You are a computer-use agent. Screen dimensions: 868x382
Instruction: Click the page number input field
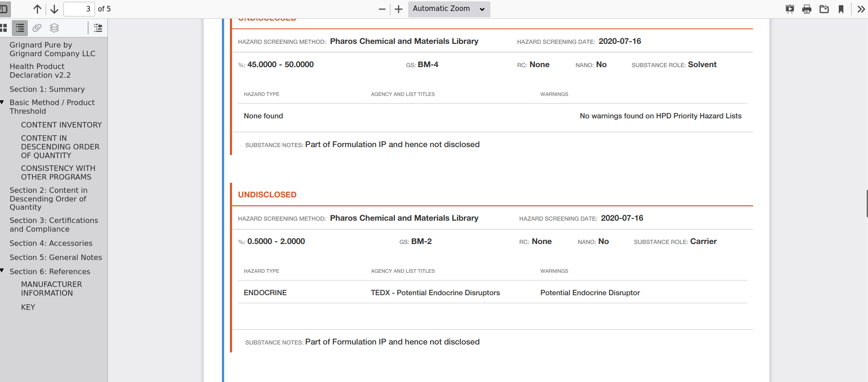tap(79, 9)
